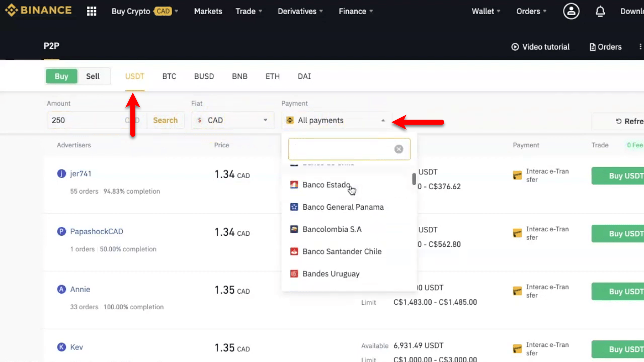This screenshot has height=362, width=644.
Task: Click the payment search input field
Action: 349,149
